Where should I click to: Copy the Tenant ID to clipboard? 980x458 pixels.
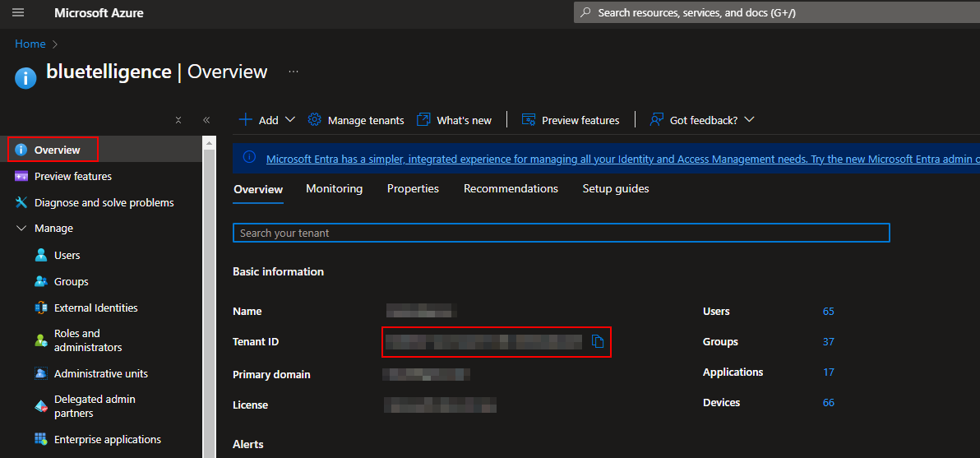pyautogui.click(x=598, y=341)
